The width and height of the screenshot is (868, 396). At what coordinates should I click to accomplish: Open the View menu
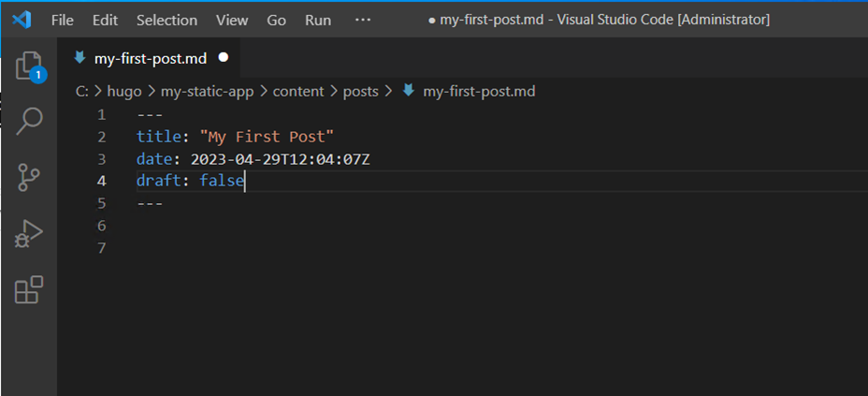[232, 20]
